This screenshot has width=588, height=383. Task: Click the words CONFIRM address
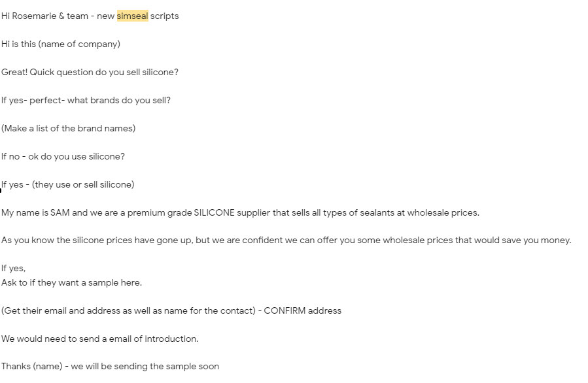[303, 310]
